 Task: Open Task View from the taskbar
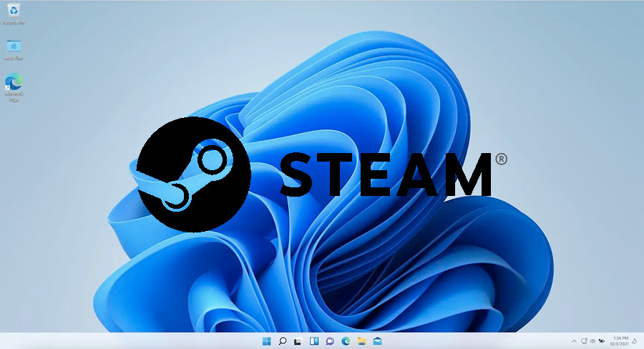[x=298, y=341]
